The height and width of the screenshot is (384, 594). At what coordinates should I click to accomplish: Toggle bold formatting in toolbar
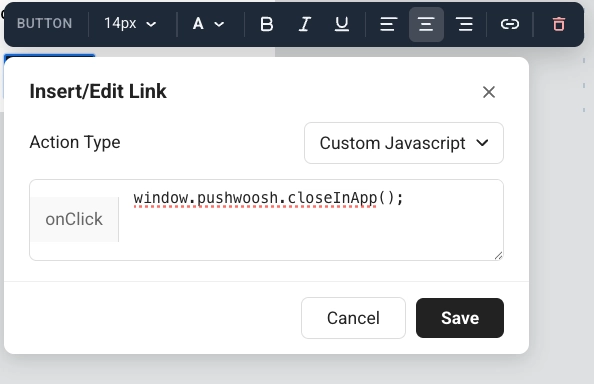point(267,24)
